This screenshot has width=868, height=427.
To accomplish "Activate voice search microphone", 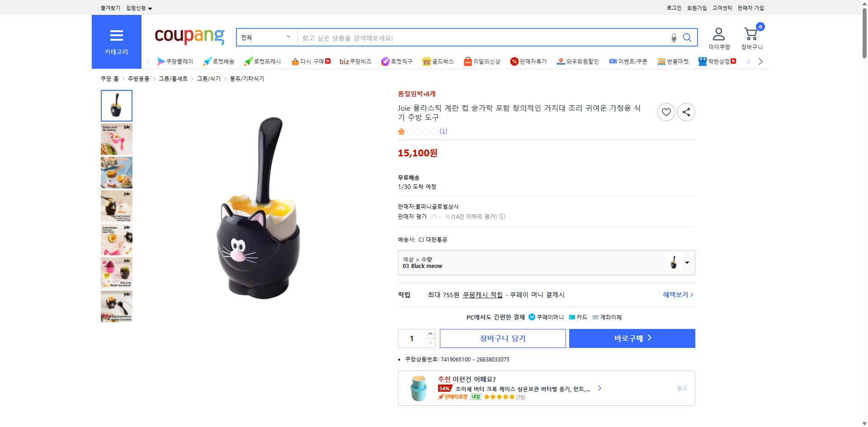I will tap(674, 38).
